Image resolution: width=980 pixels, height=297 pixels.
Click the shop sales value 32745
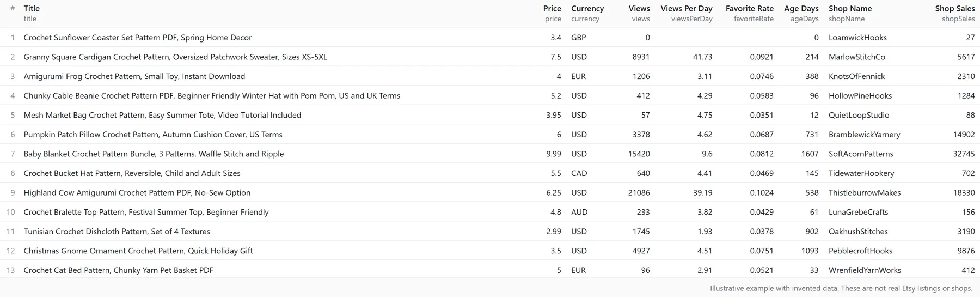click(x=964, y=154)
